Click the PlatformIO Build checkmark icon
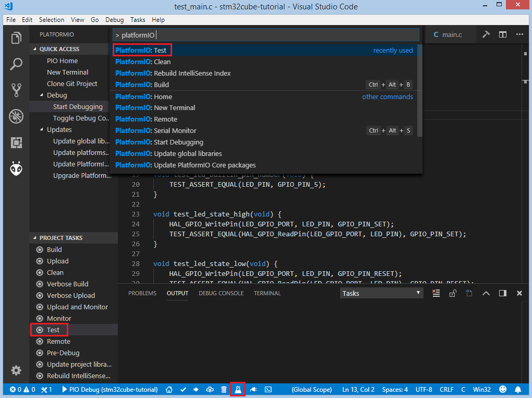The width and height of the screenshot is (532, 398). [x=183, y=390]
